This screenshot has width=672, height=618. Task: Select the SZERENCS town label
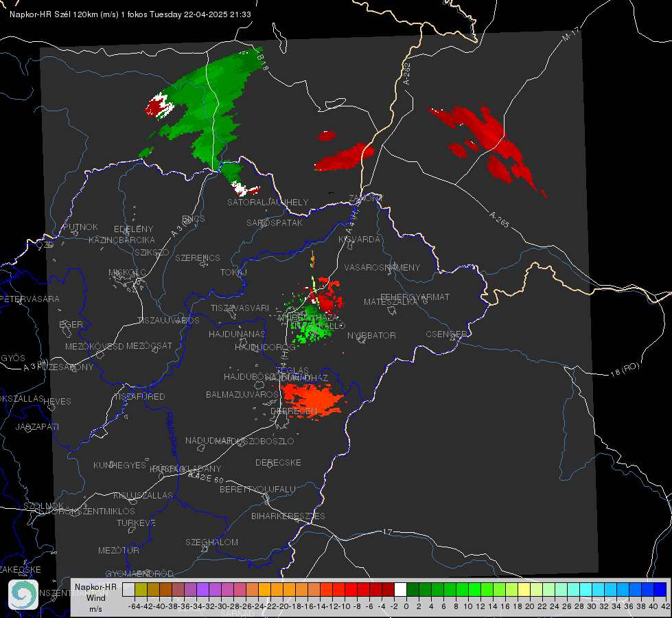[198, 257]
